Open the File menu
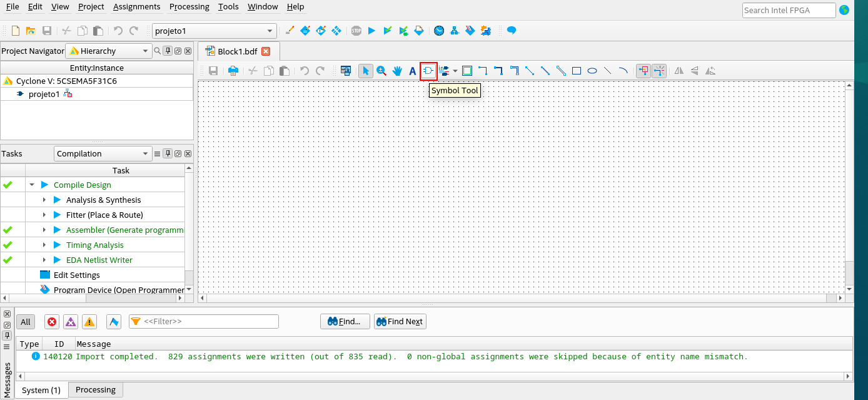 pos(13,6)
